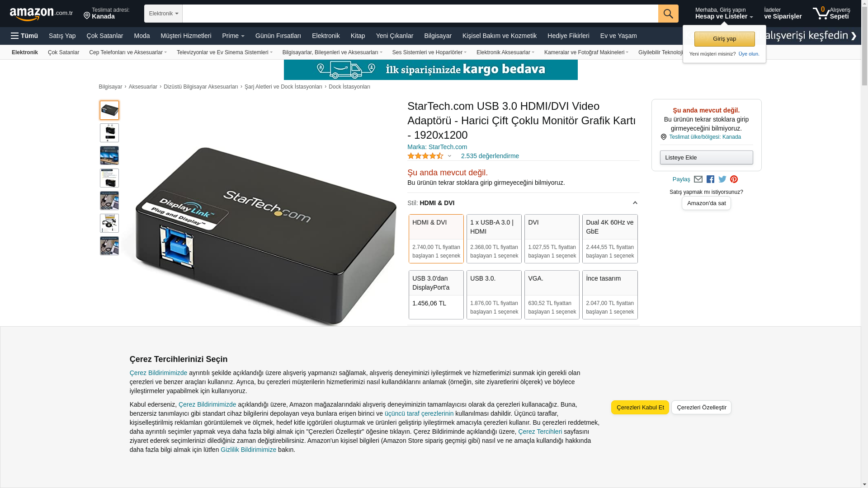Share product on Facebook icon

click(x=710, y=179)
